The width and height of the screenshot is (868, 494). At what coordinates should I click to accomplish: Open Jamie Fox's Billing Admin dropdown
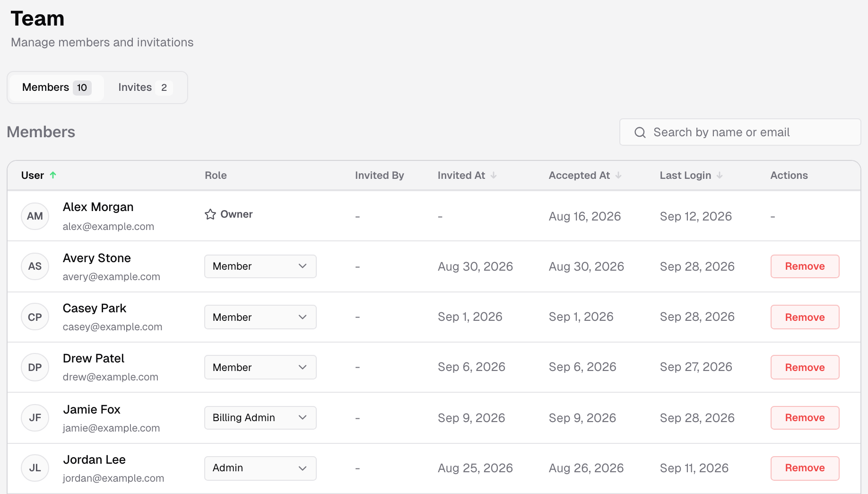pos(260,418)
